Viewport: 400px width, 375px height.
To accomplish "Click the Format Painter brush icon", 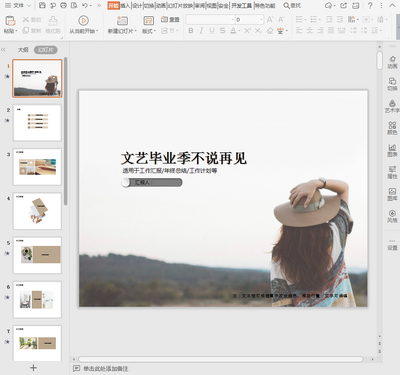I will pos(53,21).
